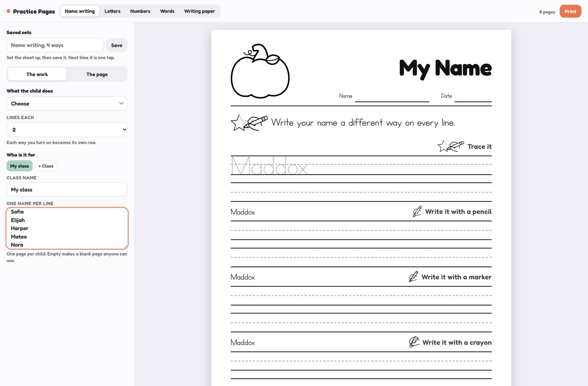This screenshot has height=386, width=588.
Task: Switch to The page panel
Action: (x=97, y=74)
